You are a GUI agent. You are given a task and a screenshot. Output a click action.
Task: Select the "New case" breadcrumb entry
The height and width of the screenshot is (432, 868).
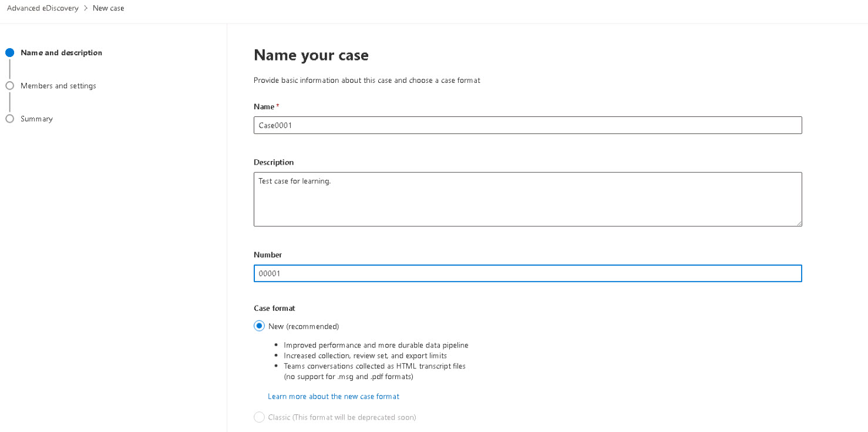click(x=108, y=8)
